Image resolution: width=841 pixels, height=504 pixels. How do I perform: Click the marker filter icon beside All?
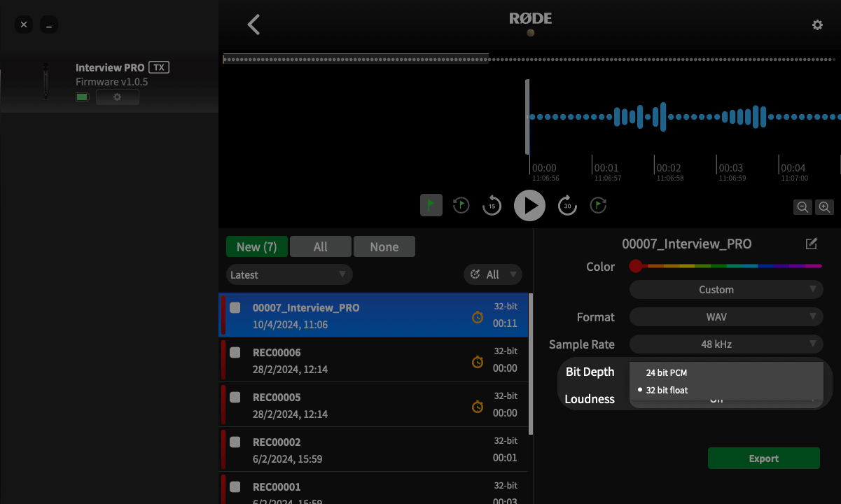coord(475,274)
